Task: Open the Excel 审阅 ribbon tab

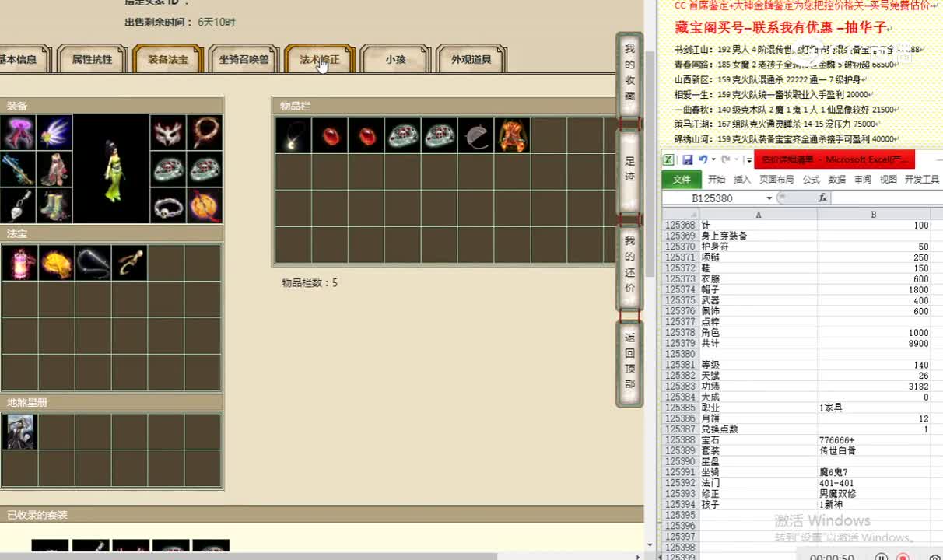Action: point(863,179)
